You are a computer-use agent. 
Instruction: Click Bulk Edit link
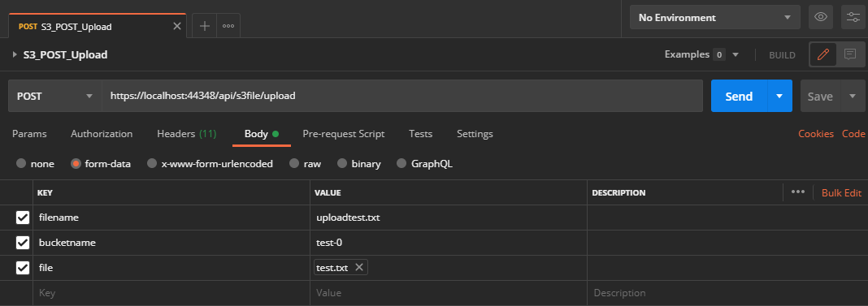pyautogui.click(x=841, y=192)
